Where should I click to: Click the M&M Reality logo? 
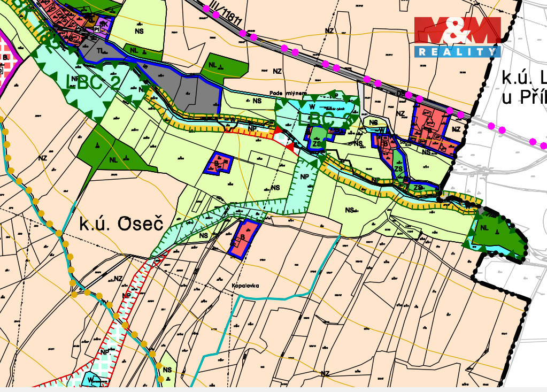[x=458, y=37]
